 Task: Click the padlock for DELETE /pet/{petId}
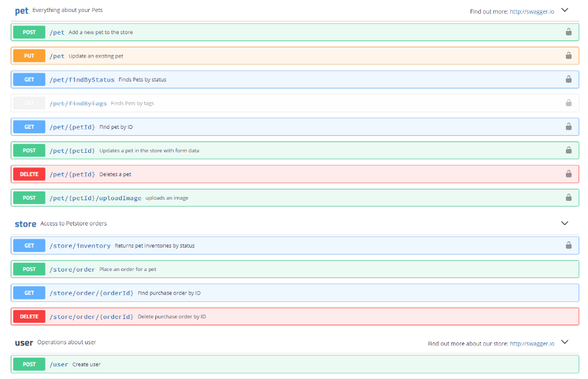(x=568, y=174)
